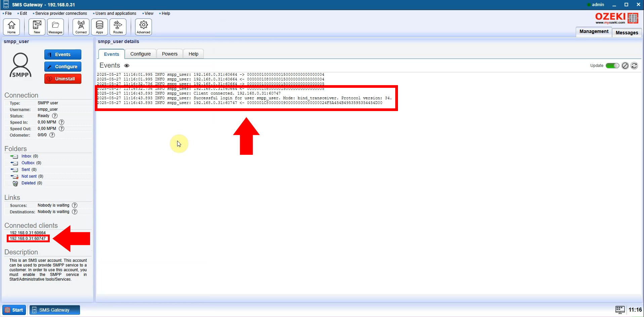This screenshot has height=317, width=644.
Task: Open the Sent folder link
Action: pos(26,170)
